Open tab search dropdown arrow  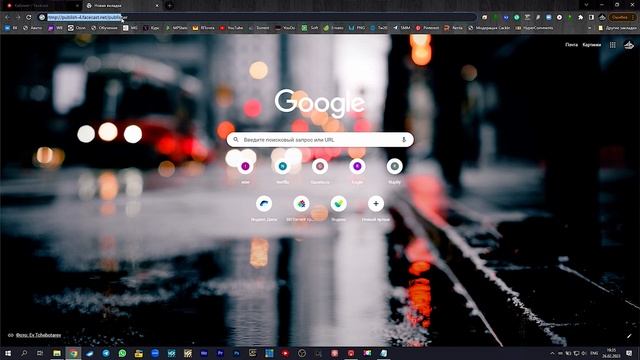click(586, 5)
